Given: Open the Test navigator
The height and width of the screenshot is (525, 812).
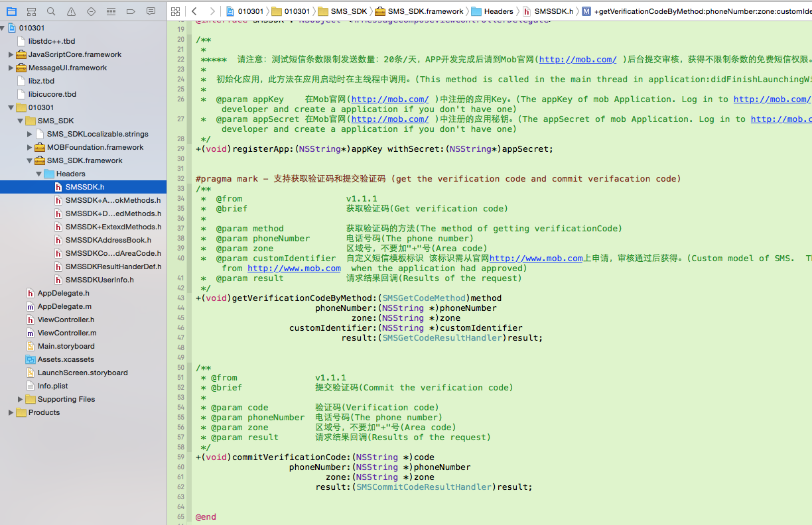Looking at the screenshot, I should [x=91, y=11].
